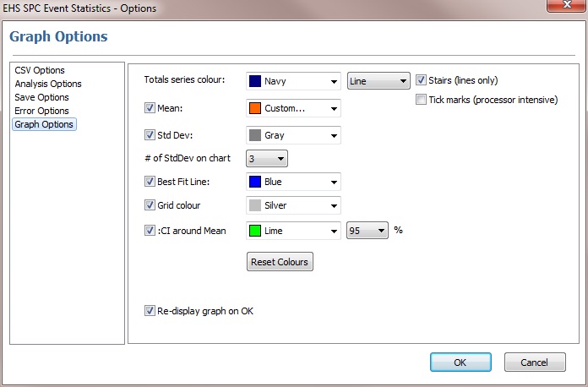Toggle the Std Dev checkbox
588x387 pixels.
pyautogui.click(x=150, y=135)
